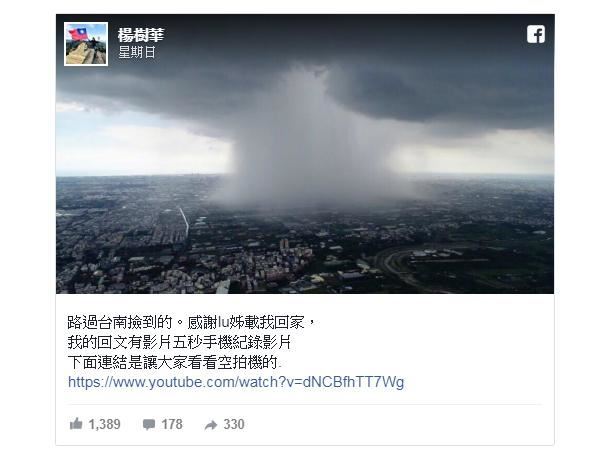
Task: View the 330 shares count
Action: [234, 424]
